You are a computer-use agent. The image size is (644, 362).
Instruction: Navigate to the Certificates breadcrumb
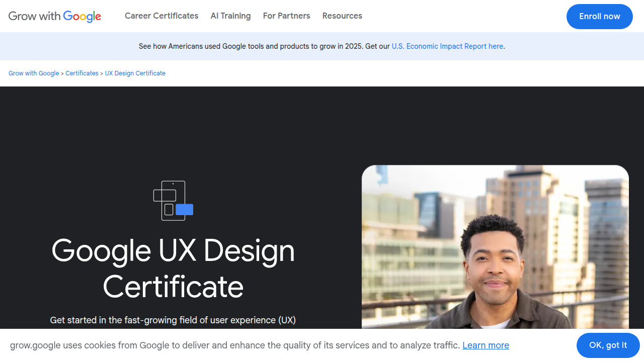[x=82, y=73]
